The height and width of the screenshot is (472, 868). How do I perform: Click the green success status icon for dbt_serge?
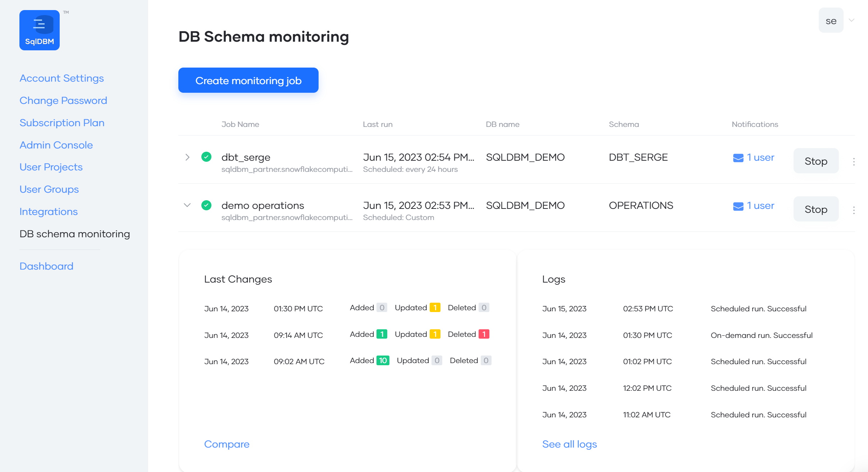pos(206,157)
